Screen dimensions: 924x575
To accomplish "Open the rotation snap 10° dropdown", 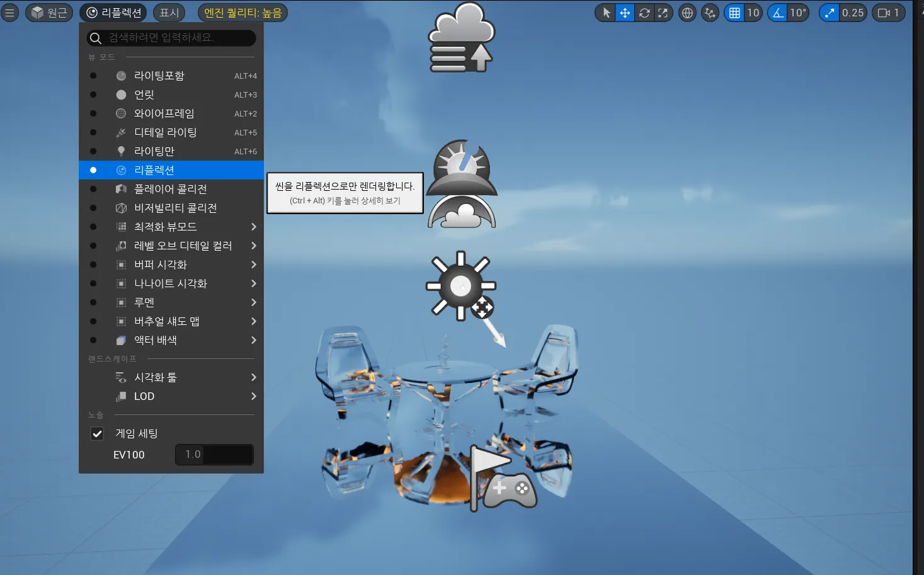I will 798,13.
